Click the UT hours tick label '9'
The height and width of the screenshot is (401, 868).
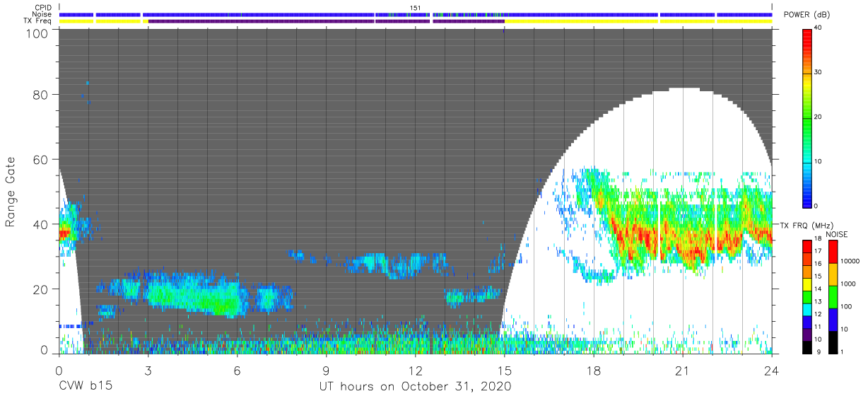point(326,369)
